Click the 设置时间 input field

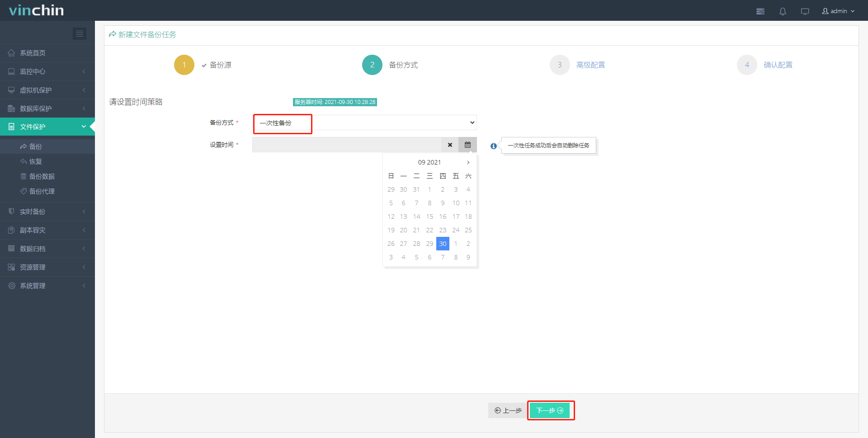tap(347, 145)
